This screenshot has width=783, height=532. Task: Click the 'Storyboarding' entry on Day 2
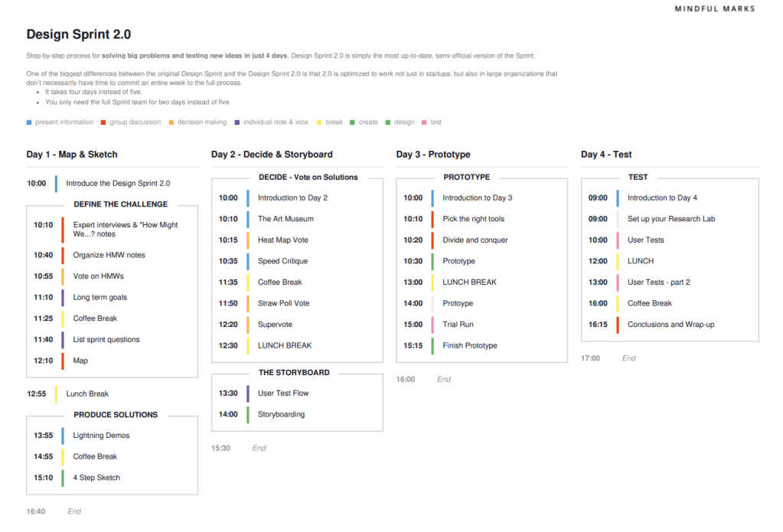pos(281,415)
